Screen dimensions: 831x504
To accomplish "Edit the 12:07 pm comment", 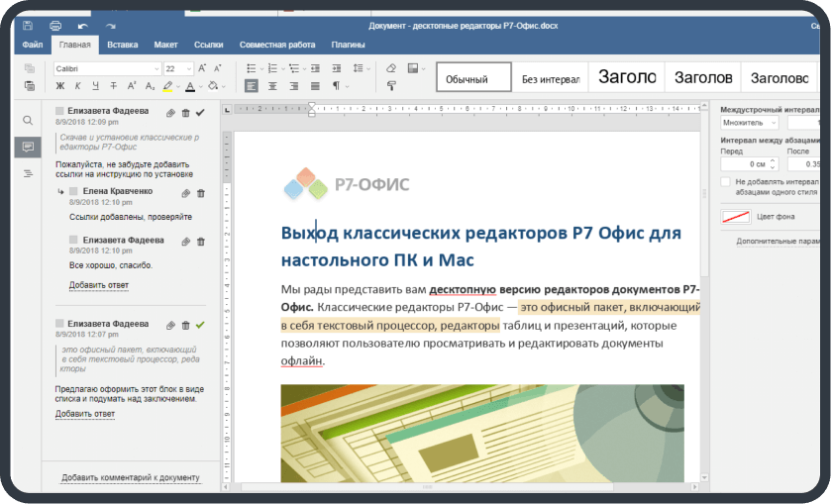I will pyautogui.click(x=170, y=326).
